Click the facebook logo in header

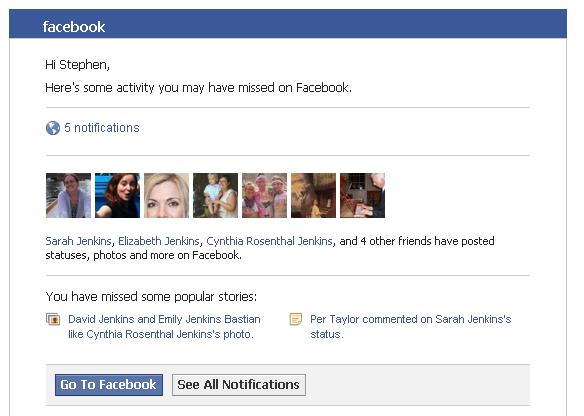(x=74, y=27)
